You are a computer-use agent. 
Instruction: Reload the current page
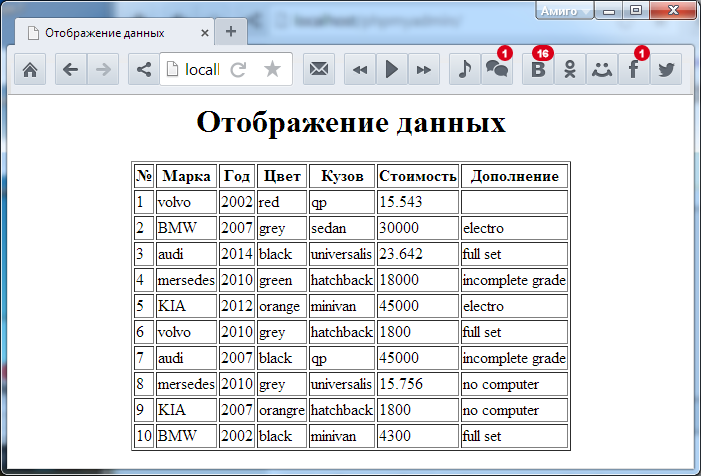[238, 70]
